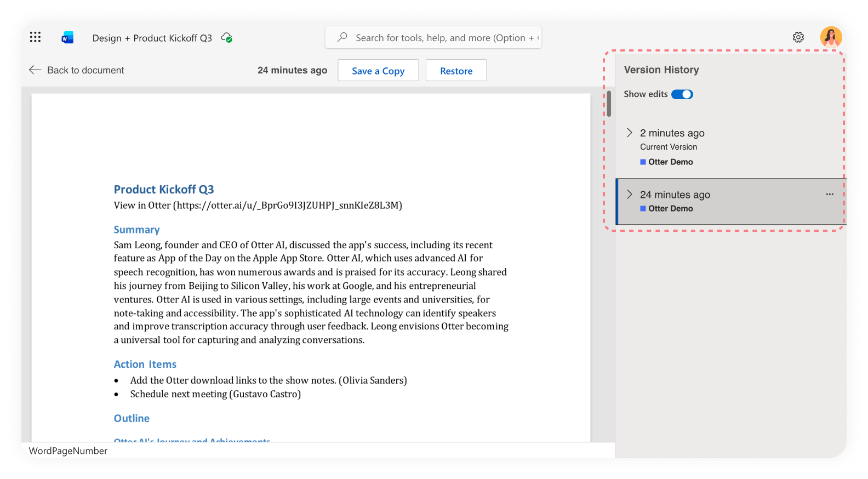Open more options for 24 minutes ago version
Viewport: 868px width, 479px height.
point(830,194)
